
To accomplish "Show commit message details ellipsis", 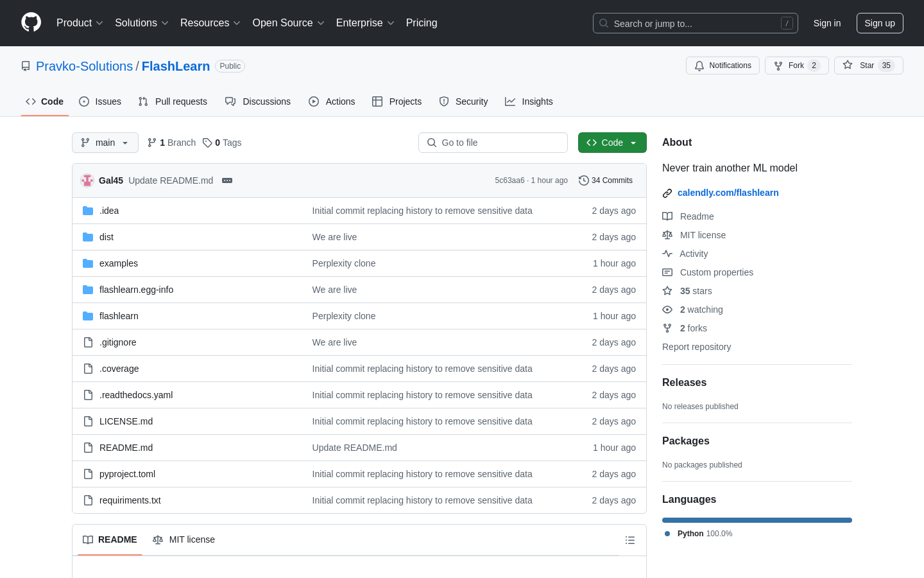I will (x=227, y=180).
